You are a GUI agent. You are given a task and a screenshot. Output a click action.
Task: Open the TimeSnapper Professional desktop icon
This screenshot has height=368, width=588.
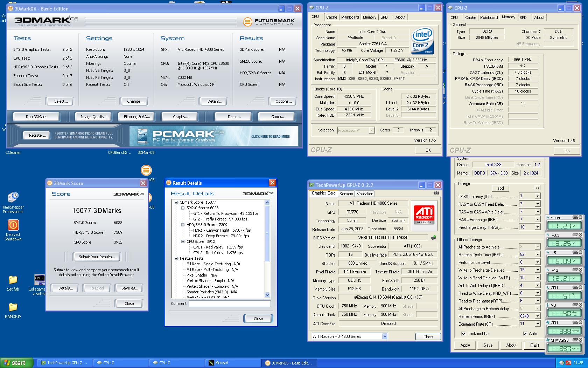click(13, 203)
